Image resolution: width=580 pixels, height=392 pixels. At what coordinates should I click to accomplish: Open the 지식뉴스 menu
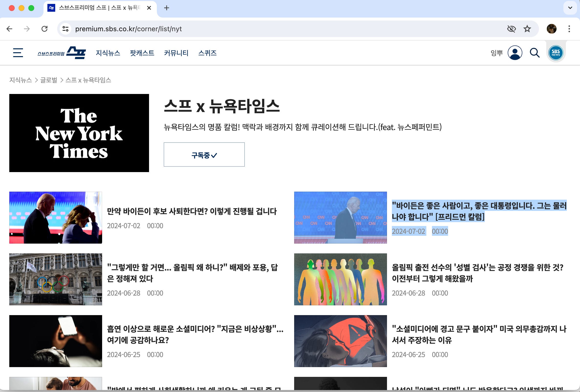pyautogui.click(x=108, y=53)
